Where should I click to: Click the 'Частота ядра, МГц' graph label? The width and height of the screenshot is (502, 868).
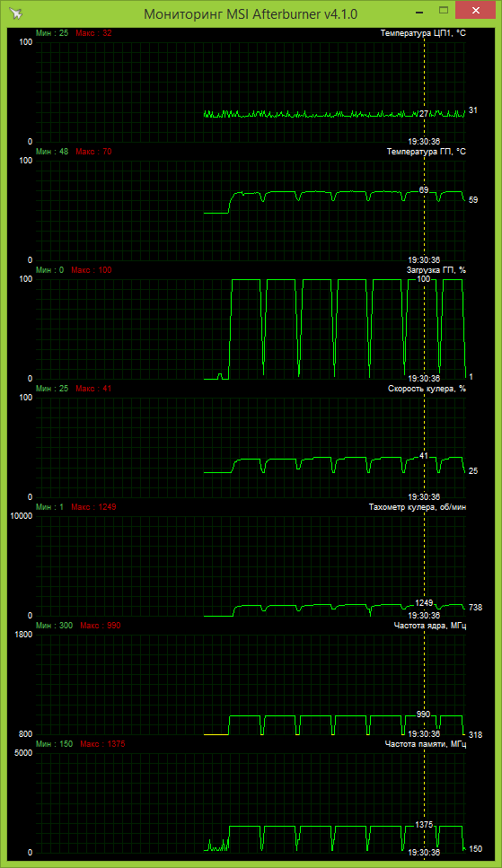point(430,626)
